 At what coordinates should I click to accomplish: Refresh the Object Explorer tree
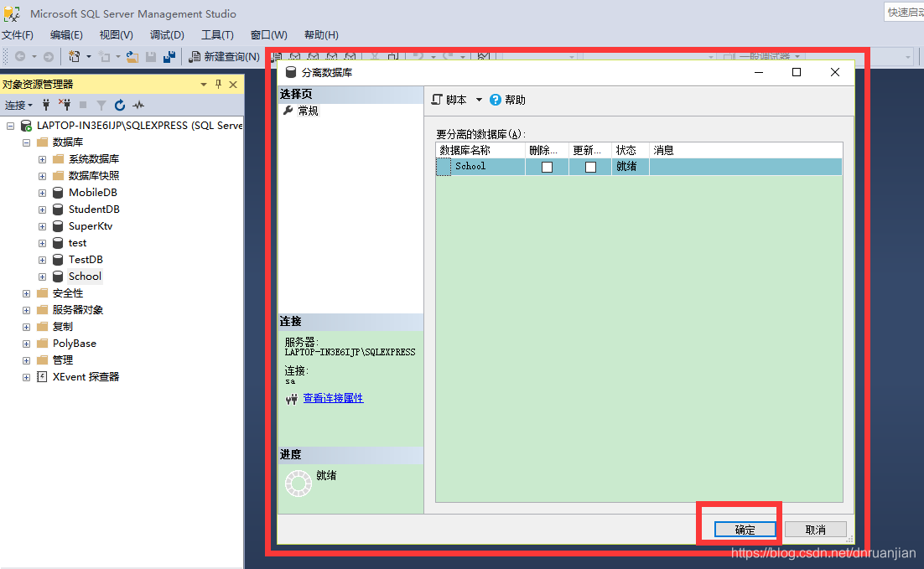click(120, 105)
